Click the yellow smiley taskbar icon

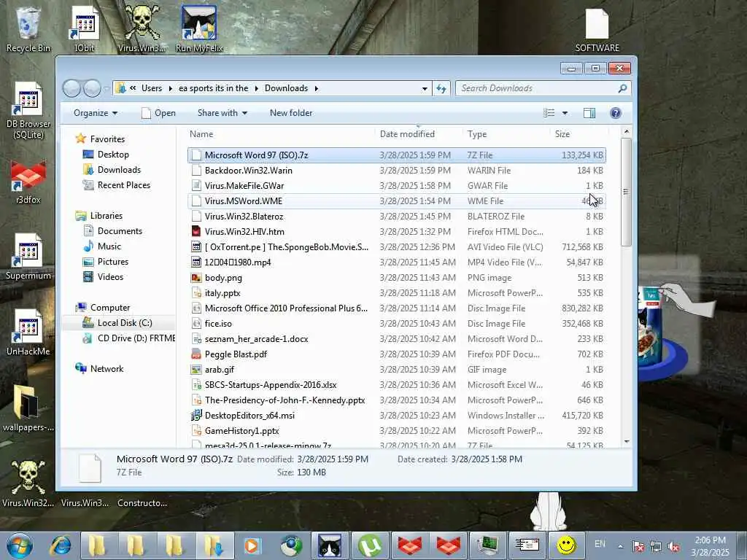pos(566,545)
